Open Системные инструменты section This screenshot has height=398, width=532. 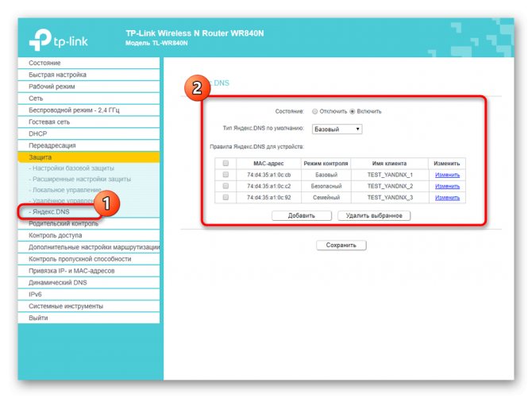(x=89, y=307)
